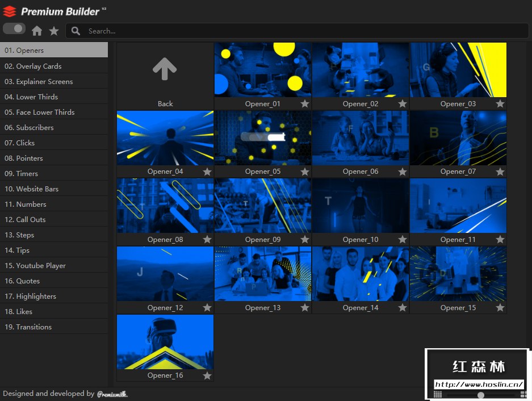Select the Opener_10 thumbnail
Viewport: 532px width, 401px height.
[x=360, y=206]
